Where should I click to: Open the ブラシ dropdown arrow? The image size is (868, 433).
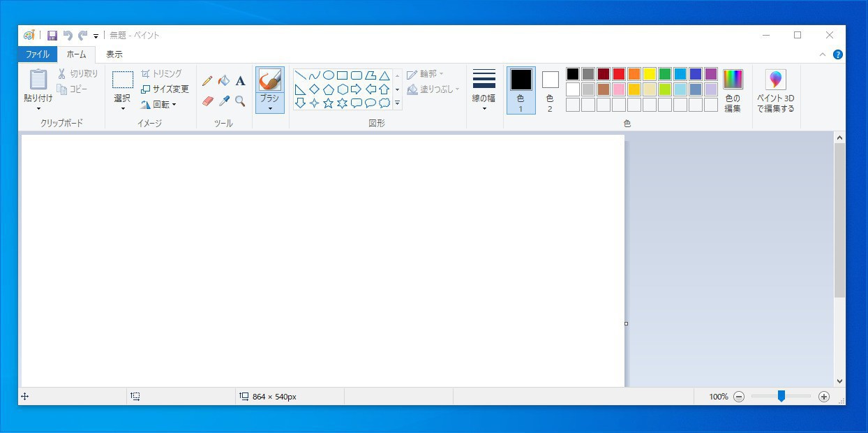[x=269, y=109]
